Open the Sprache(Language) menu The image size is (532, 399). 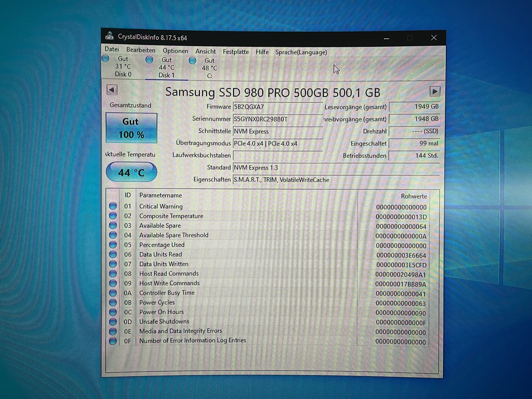(301, 52)
